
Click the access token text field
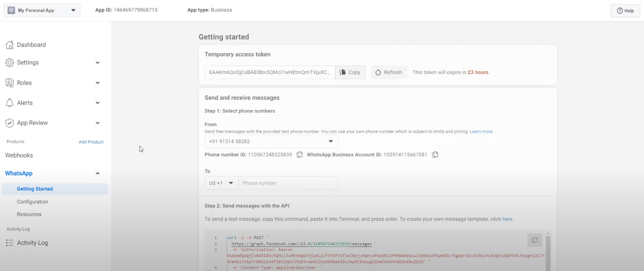tap(270, 72)
